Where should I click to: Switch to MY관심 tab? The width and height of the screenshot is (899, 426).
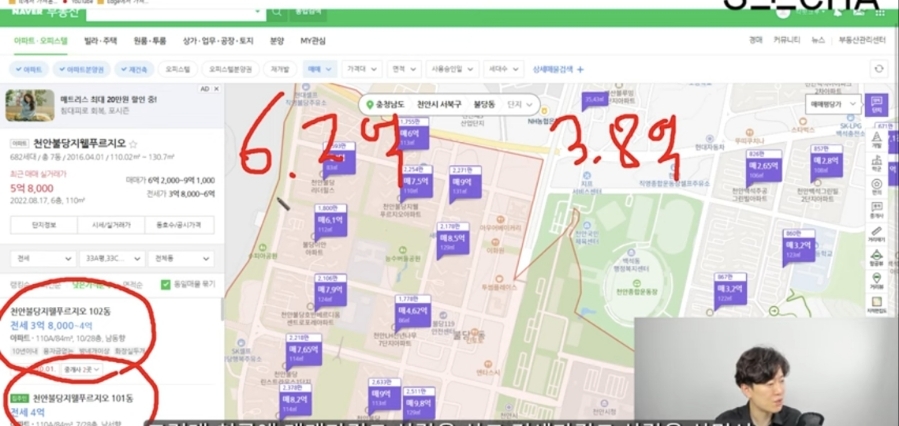pos(313,41)
